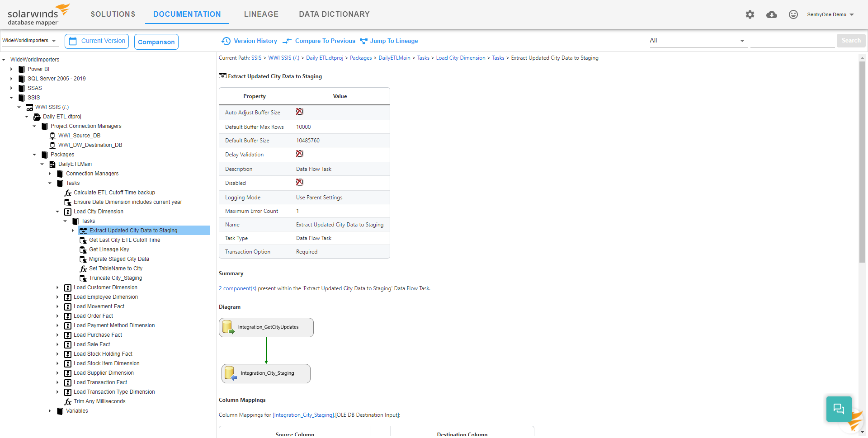Click the Comparison button
Viewport: 868px width, 438px height.
[x=156, y=42]
